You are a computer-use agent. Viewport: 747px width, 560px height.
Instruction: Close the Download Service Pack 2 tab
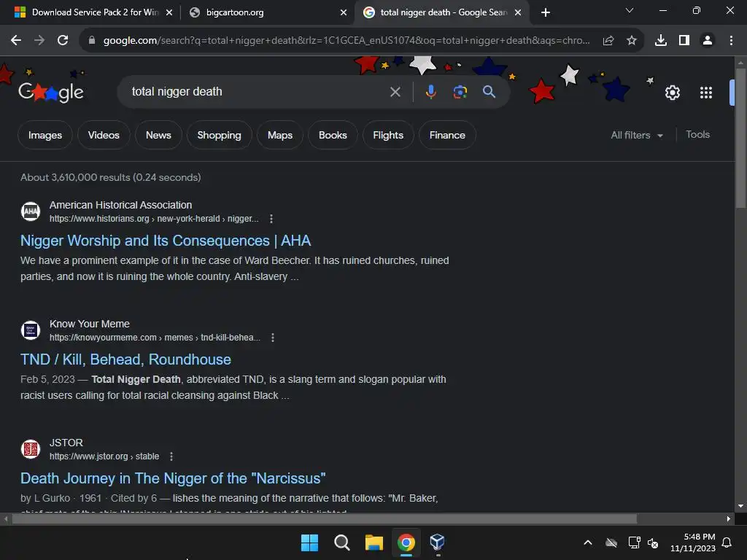coord(169,12)
